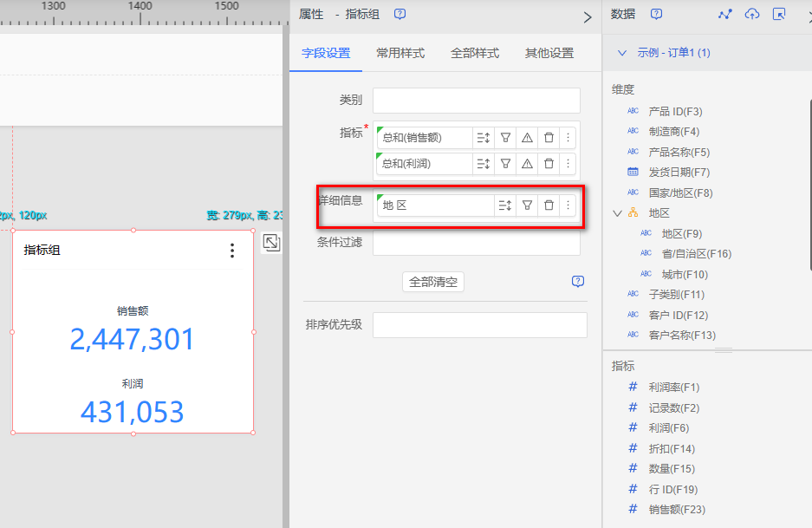Select 发货日期(F7) dimension field
The height and width of the screenshot is (528, 812).
(679, 173)
